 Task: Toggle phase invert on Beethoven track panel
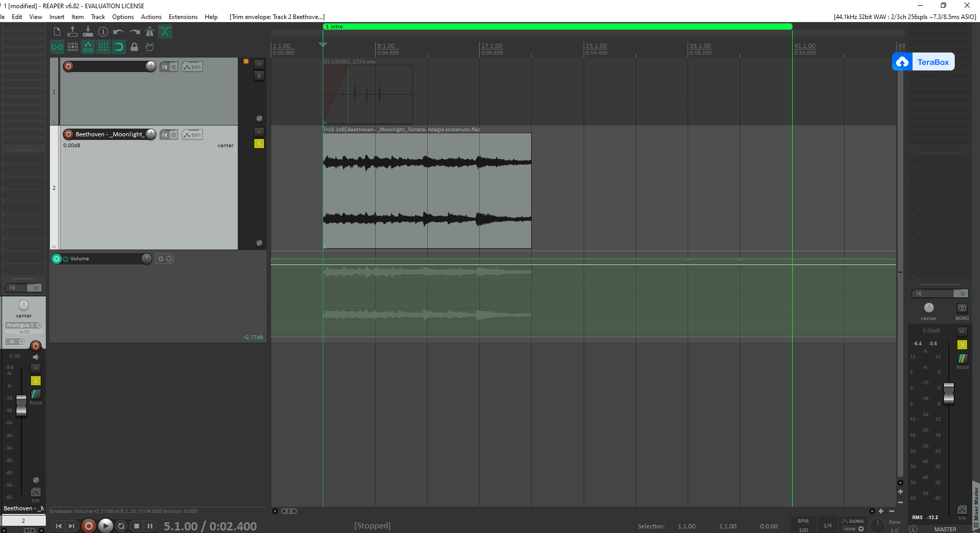[x=259, y=243]
